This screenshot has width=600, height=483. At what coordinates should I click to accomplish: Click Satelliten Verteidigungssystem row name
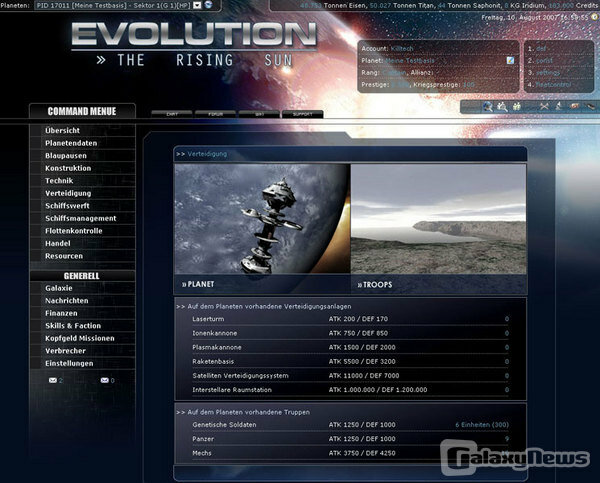pyautogui.click(x=240, y=375)
